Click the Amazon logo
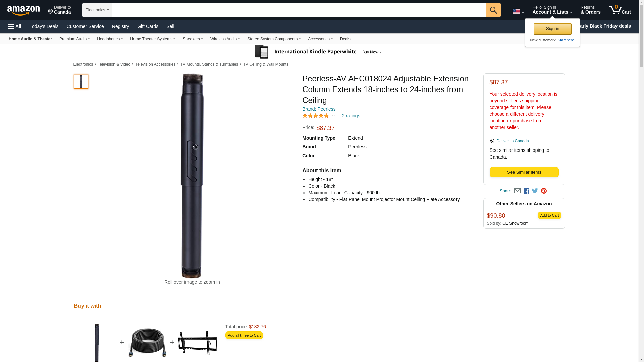 tap(23, 10)
